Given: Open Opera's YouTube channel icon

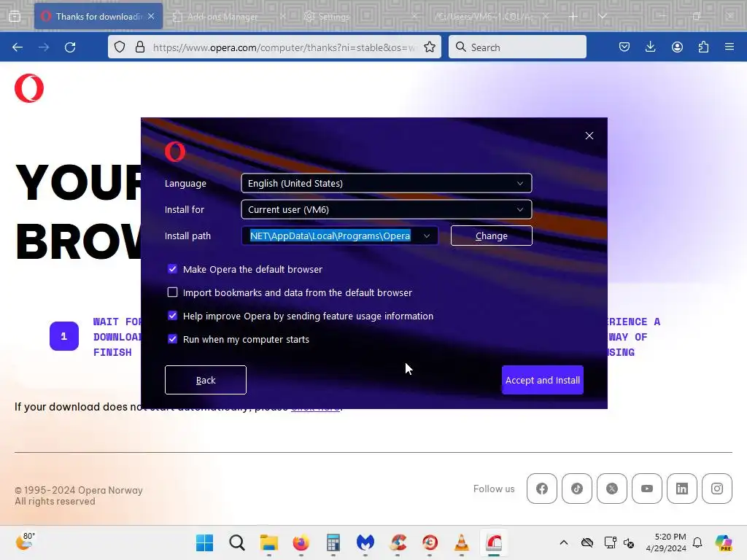Looking at the screenshot, I should (647, 489).
